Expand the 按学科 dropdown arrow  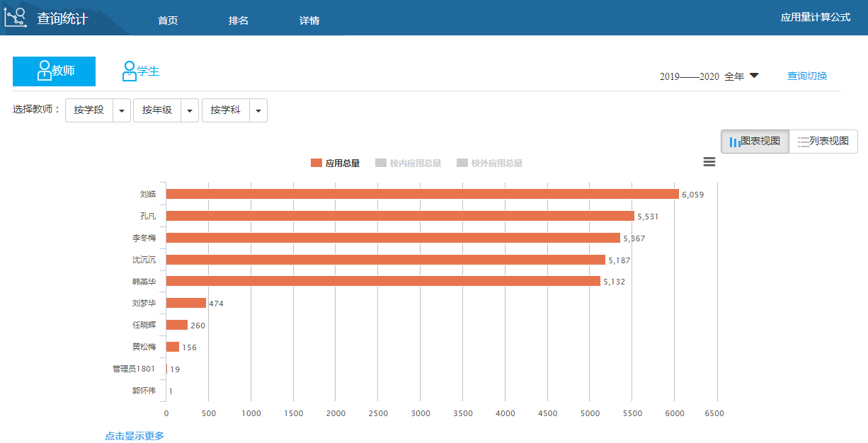coord(258,110)
